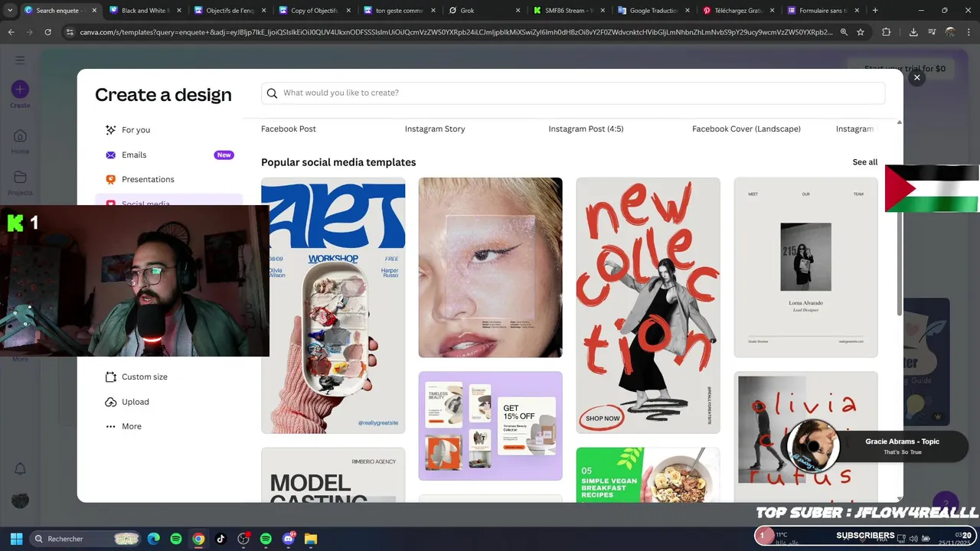Open the browser downloads icon
The image size is (980, 551).
tap(913, 32)
